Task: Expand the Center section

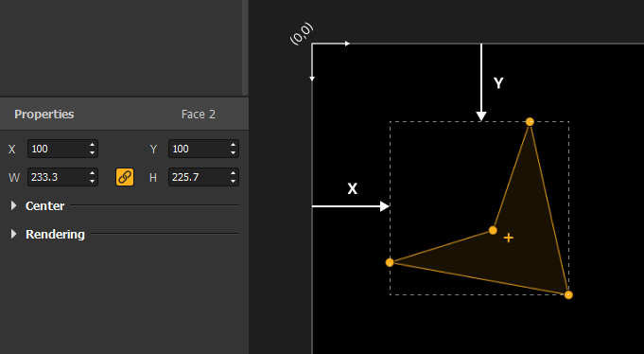Action: pyautogui.click(x=14, y=205)
